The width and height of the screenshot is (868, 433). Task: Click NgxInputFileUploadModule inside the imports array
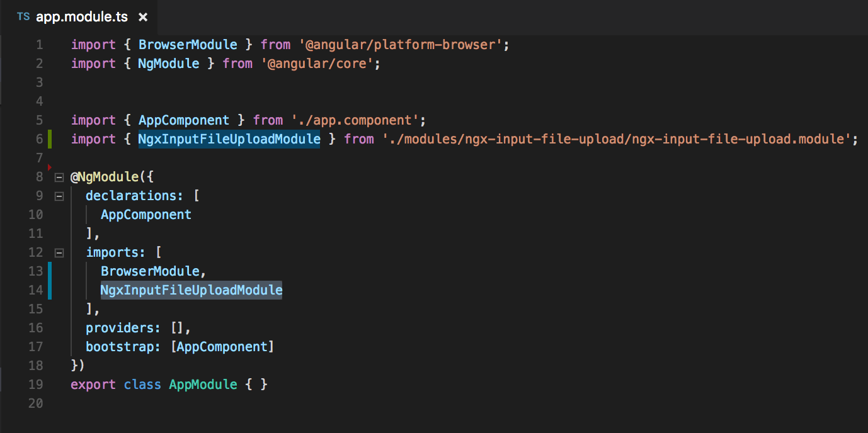coord(191,290)
